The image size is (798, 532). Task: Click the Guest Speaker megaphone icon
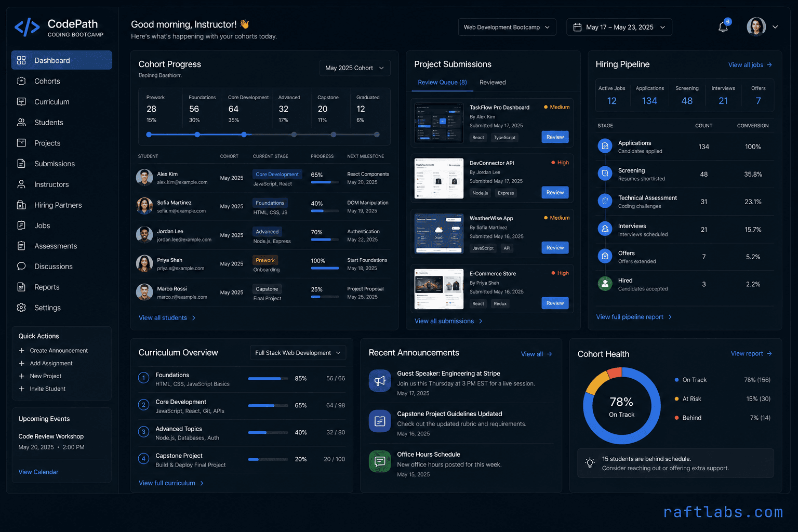pos(380,381)
